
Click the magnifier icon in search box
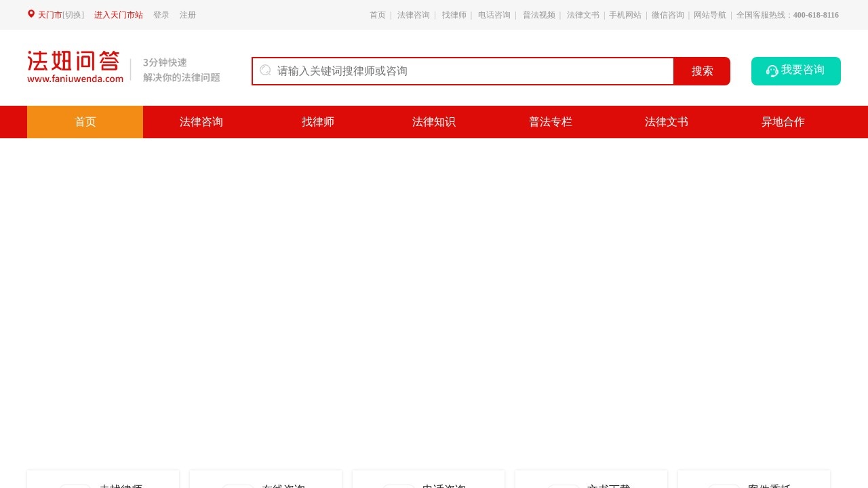click(x=265, y=70)
